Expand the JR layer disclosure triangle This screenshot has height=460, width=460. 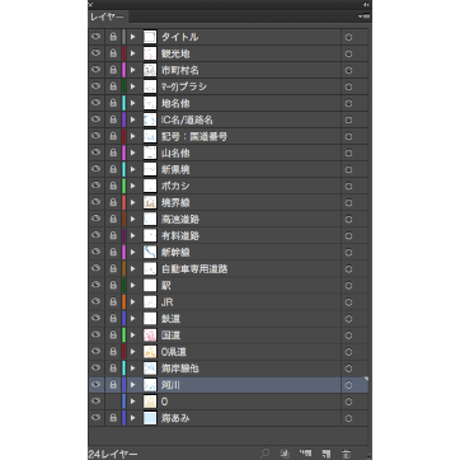click(x=133, y=302)
